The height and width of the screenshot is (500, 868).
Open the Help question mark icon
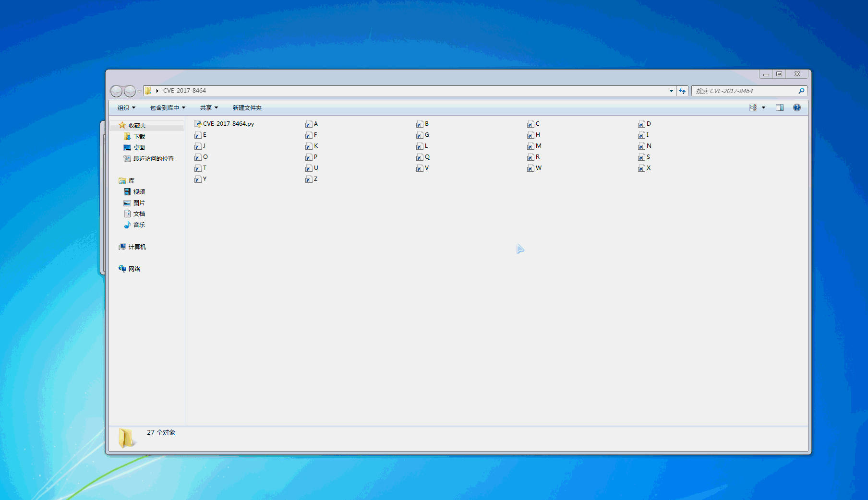(x=797, y=107)
